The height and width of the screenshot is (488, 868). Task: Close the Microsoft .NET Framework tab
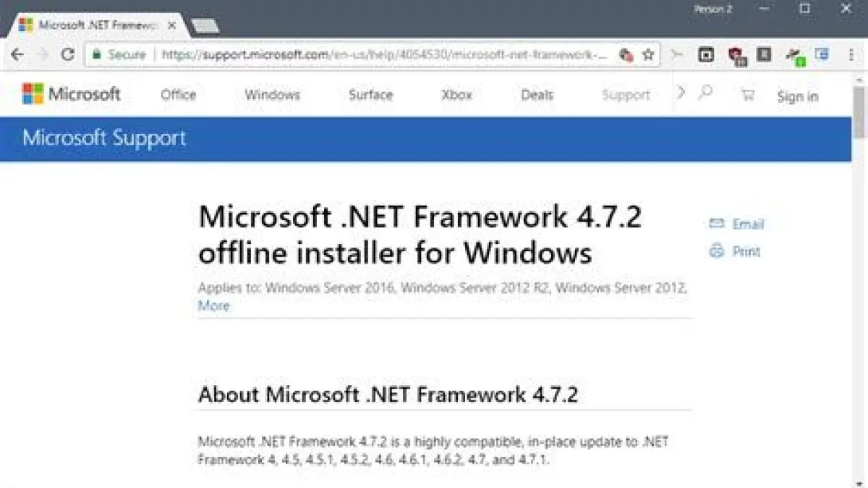point(171,25)
